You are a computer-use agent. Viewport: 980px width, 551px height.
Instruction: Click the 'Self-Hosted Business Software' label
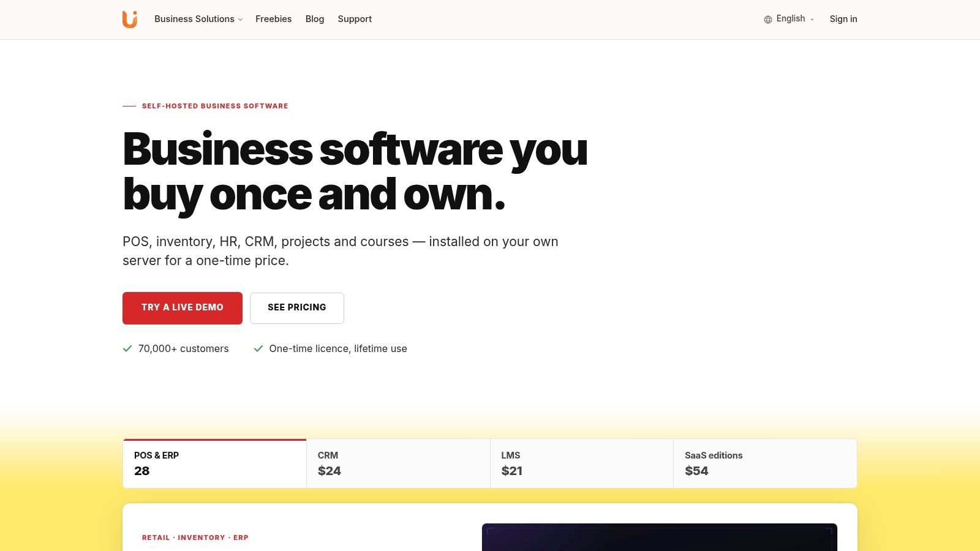(x=215, y=106)
